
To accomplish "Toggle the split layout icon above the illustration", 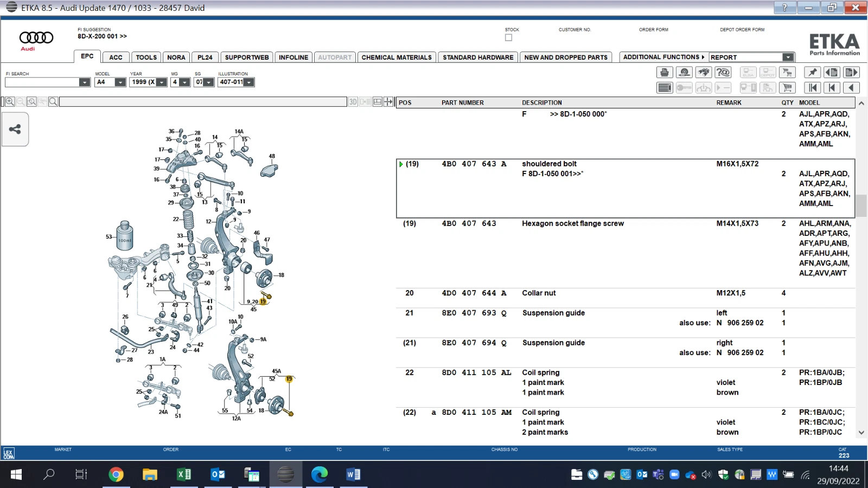I will click(x=377, y=101).
